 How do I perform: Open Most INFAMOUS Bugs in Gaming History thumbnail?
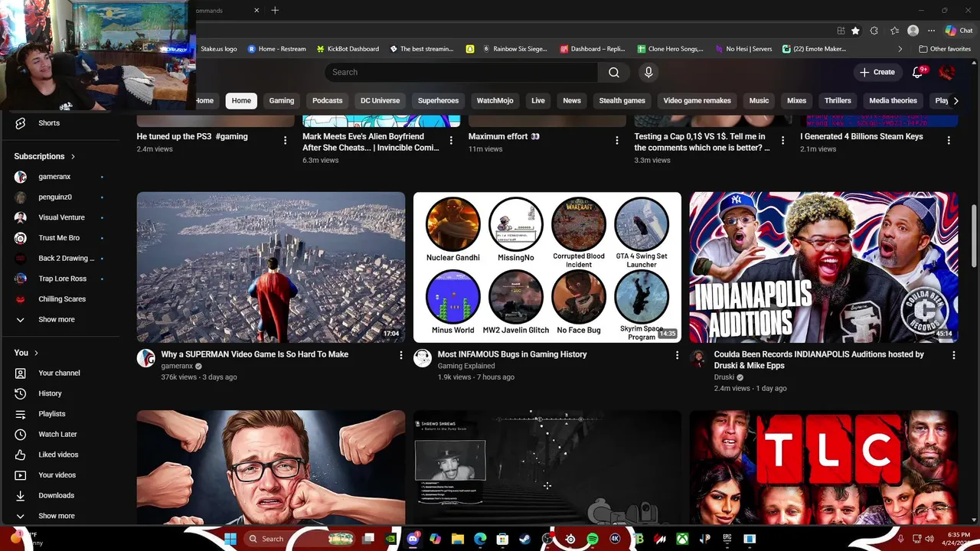tap(547, 267)
